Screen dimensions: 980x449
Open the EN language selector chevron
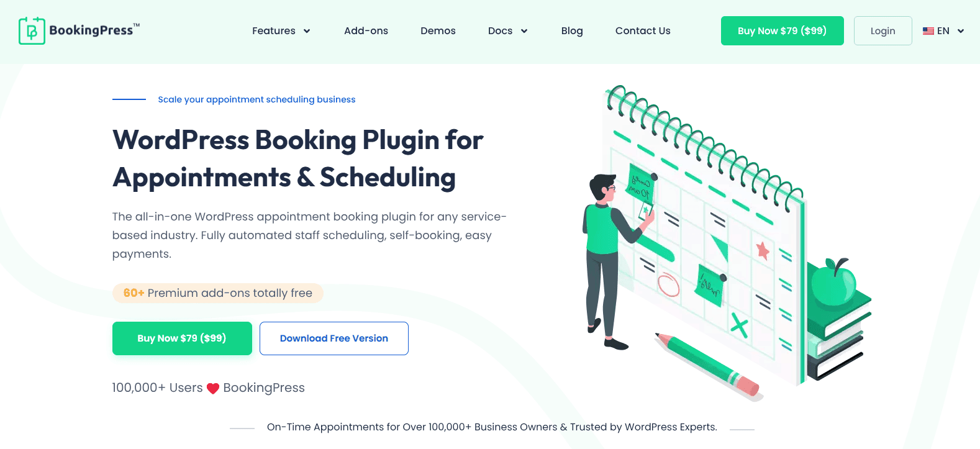961,31
